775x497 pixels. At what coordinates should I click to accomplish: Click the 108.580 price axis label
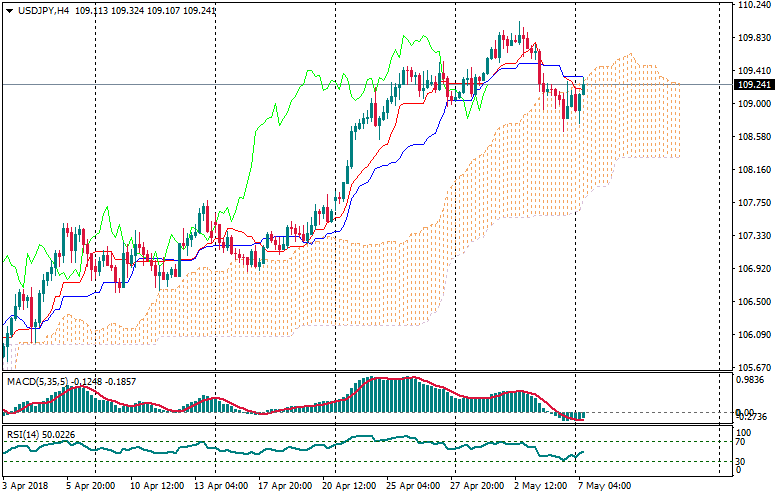749,137
